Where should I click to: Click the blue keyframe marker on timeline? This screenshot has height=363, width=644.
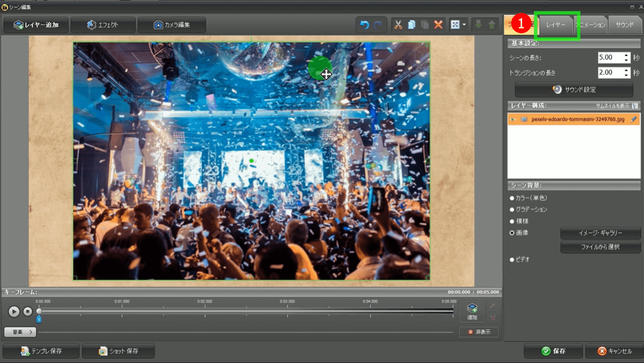coord(39,319)
